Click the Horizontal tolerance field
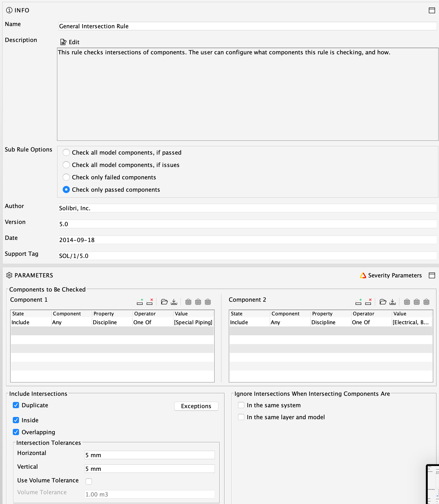439x504 pixels. [149, 455]
